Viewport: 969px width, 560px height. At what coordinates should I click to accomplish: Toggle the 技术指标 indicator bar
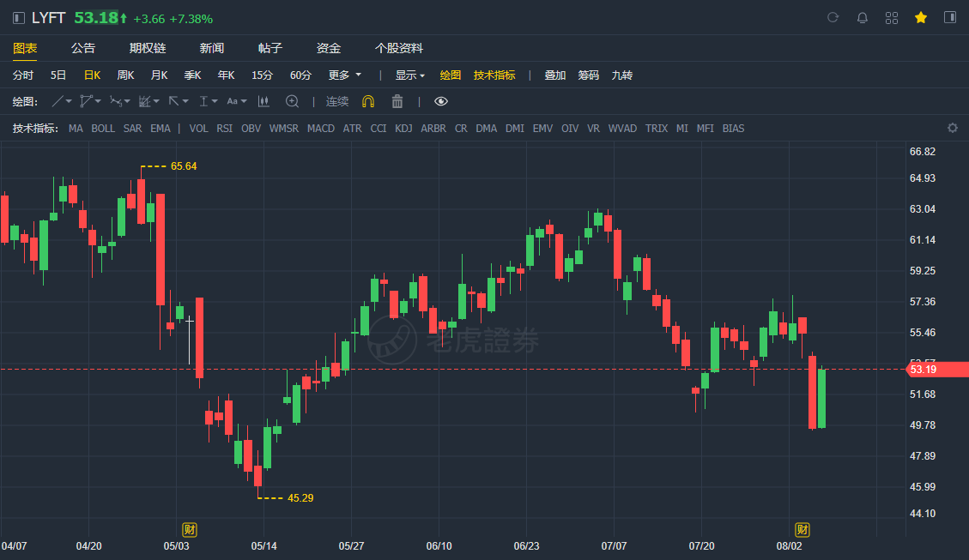tap(494, 75)
